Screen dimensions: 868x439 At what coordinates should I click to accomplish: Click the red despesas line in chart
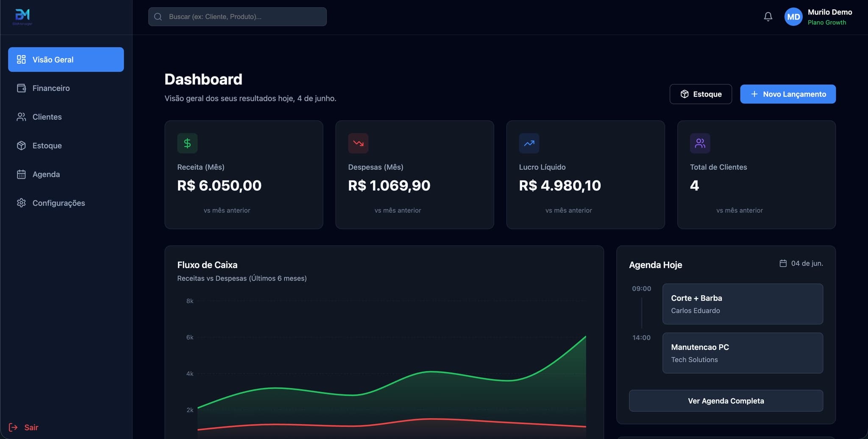pos(430,419)
